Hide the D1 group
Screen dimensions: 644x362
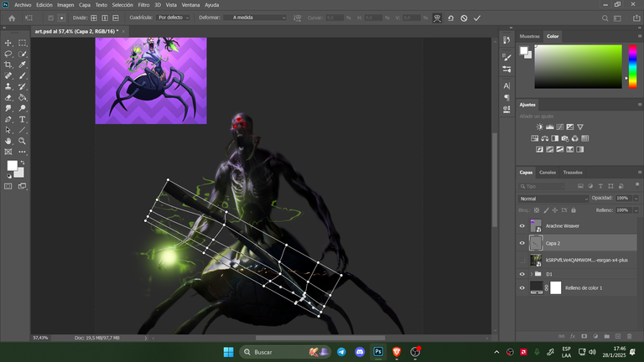[522, 274]
